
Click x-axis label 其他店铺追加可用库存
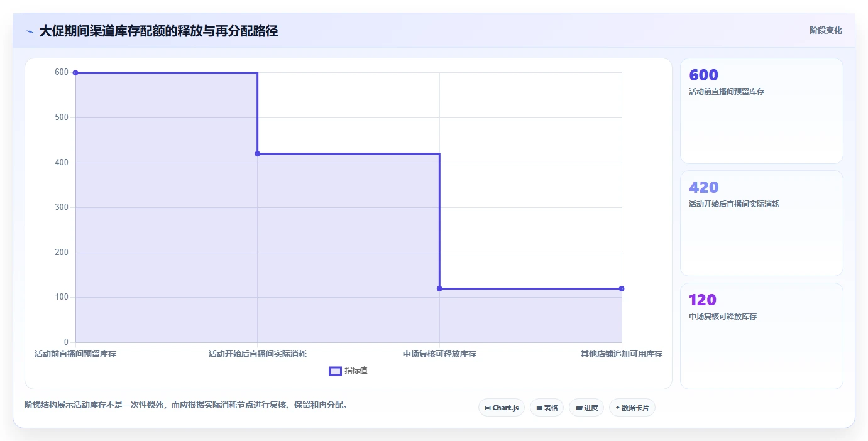pos(622,354)
